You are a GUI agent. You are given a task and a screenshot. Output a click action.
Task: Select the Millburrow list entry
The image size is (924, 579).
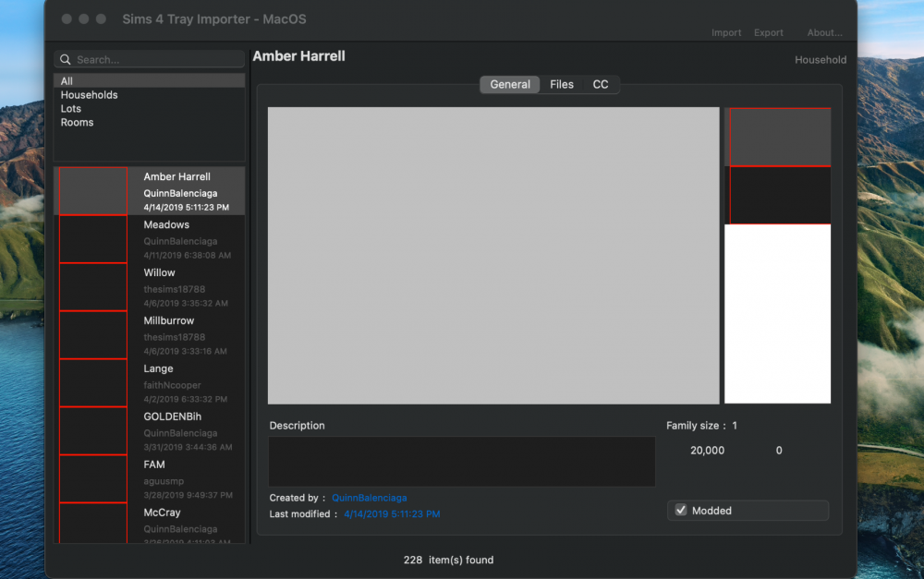click(150, 335)
